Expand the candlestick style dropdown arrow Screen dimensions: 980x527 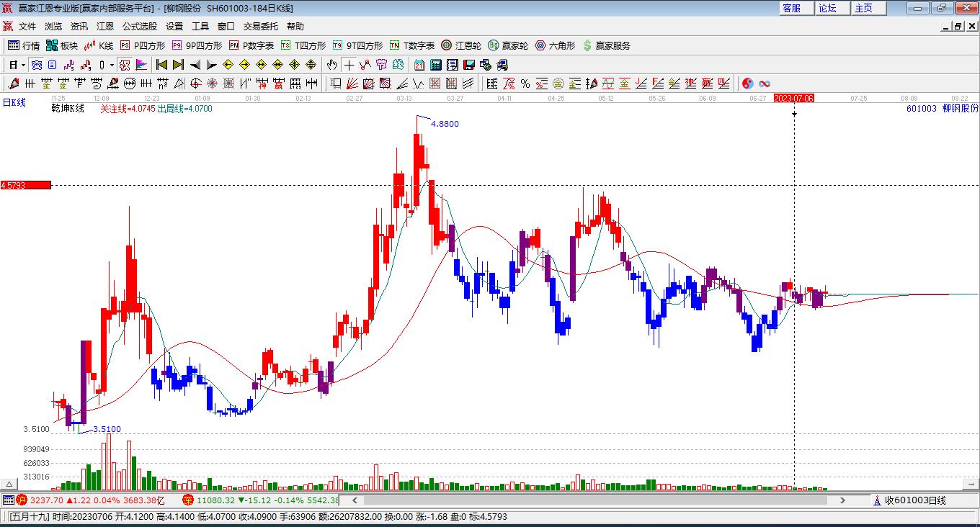coord(112,65)
